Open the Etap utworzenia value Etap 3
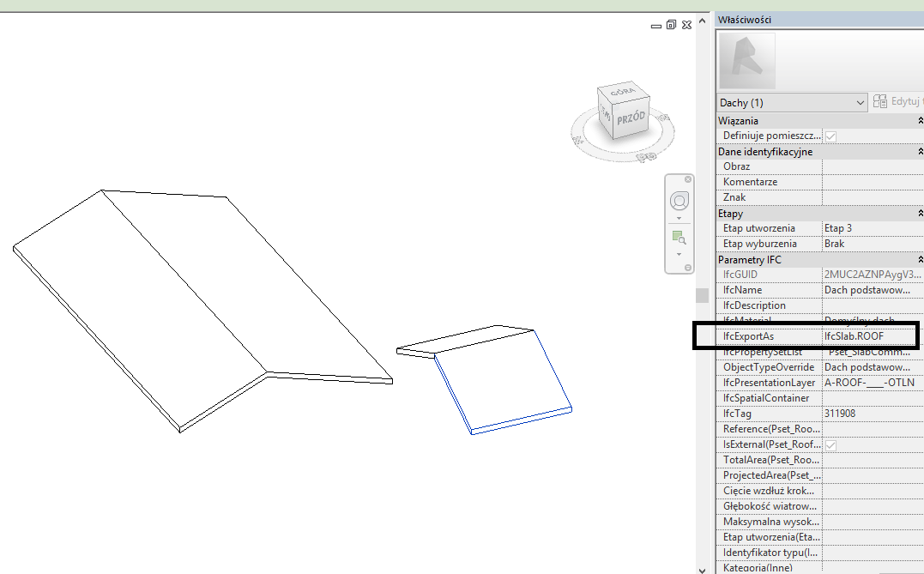This screenshot has height=574, width=924. point(873,228)
